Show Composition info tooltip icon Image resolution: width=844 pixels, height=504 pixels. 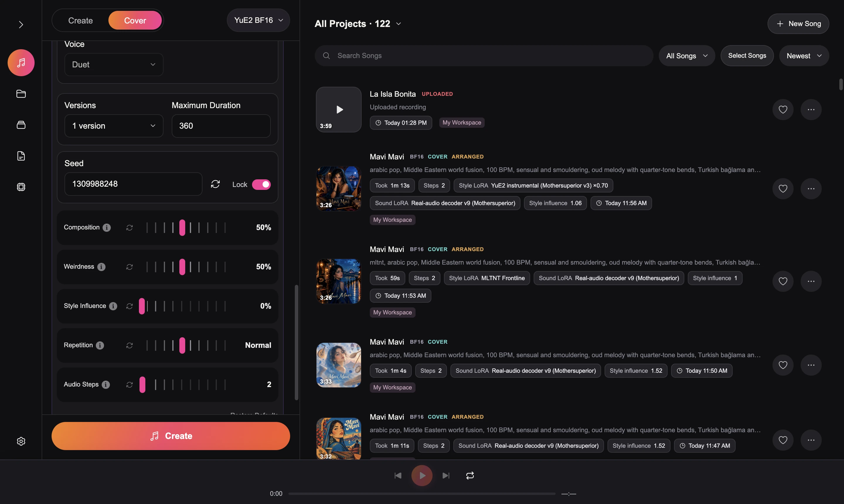point(107,228)
